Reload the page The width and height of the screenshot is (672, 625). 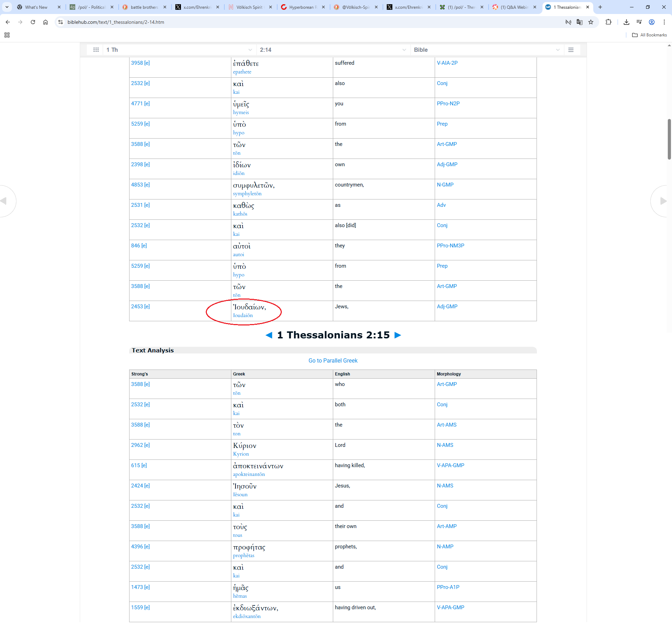click(x=33, y=22)
